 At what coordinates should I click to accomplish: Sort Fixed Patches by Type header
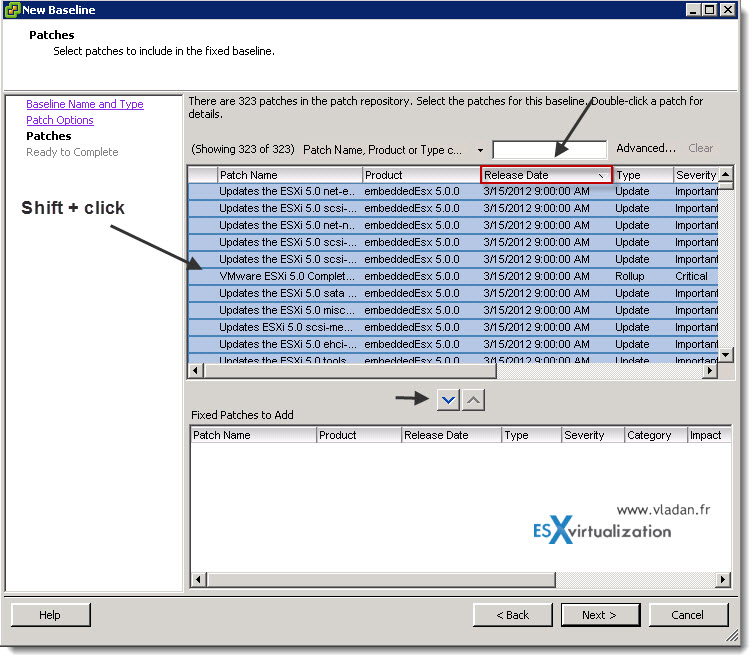click(532, 435)
